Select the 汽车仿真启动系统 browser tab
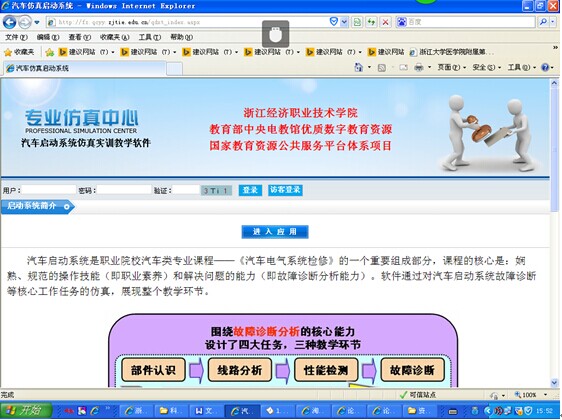Screen dimensions: 562x420 pos(85,68)
